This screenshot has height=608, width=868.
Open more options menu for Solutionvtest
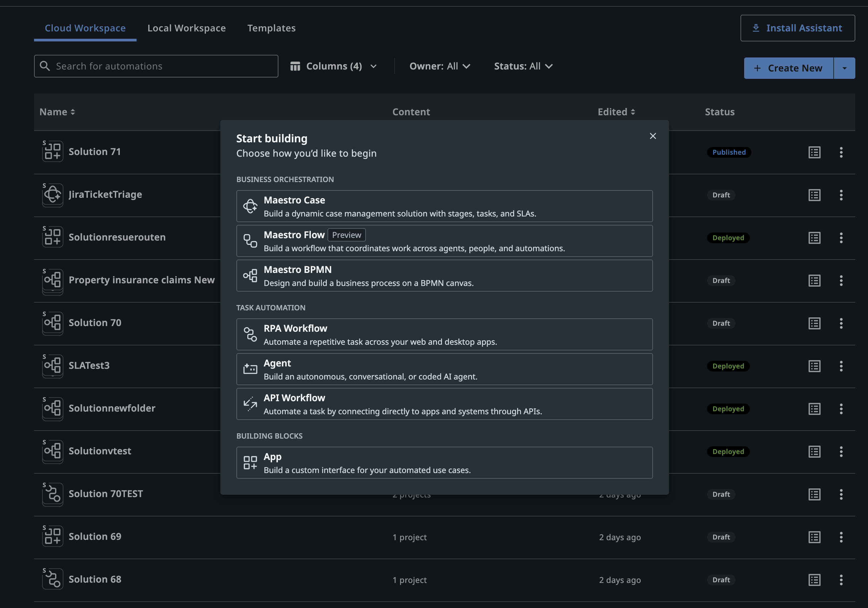pos(841,452)
